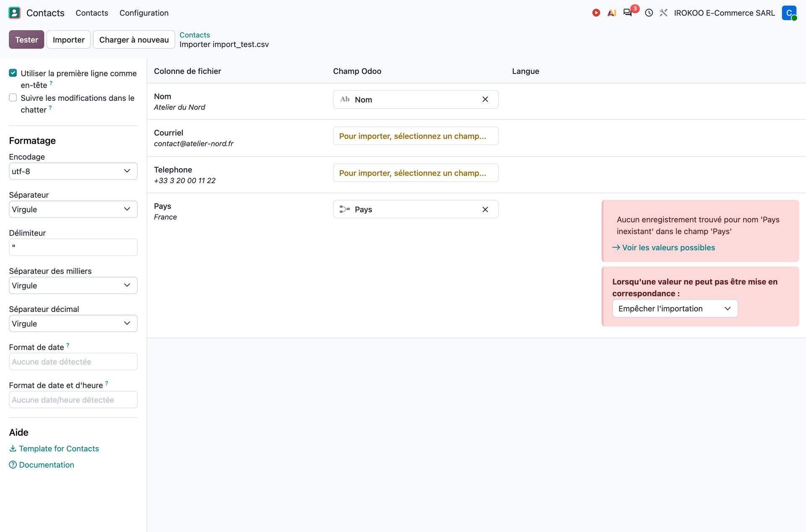Select a field for the Telephone column
The height and width of the screenshot is (532, 806).
416,173
